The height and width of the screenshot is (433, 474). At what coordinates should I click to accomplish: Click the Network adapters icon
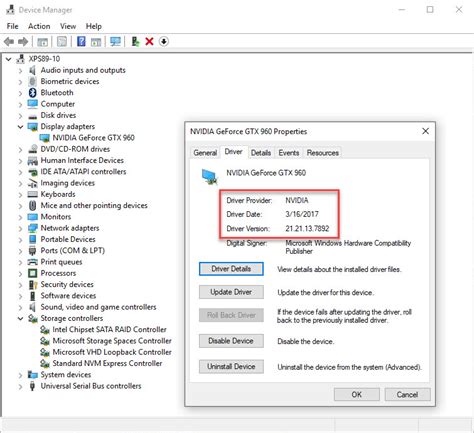(32, 228)
